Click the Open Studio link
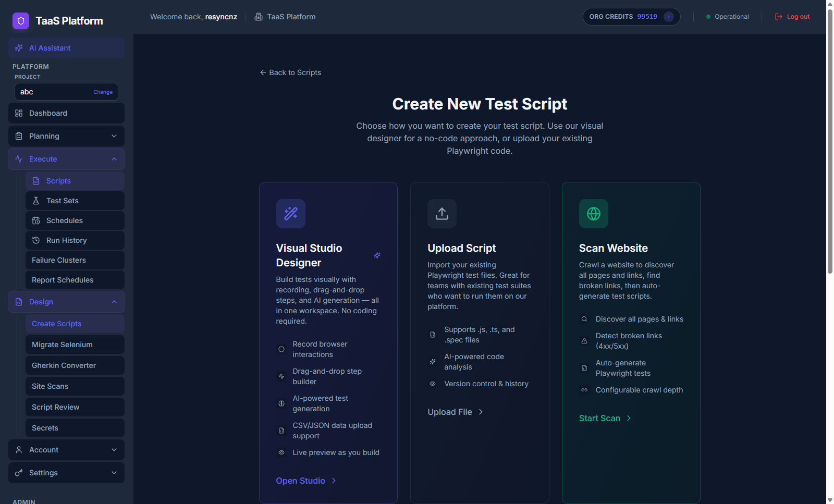Viewport: 834px width, 504px height. click(x=301, y=481)
